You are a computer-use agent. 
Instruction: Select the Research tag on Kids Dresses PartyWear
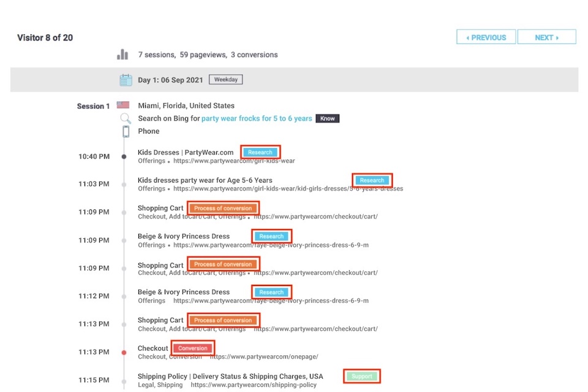[260, 151]
